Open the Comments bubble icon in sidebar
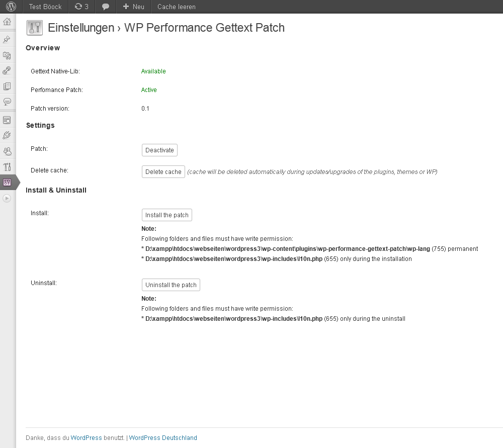The image size is (503, 448). 7,102
